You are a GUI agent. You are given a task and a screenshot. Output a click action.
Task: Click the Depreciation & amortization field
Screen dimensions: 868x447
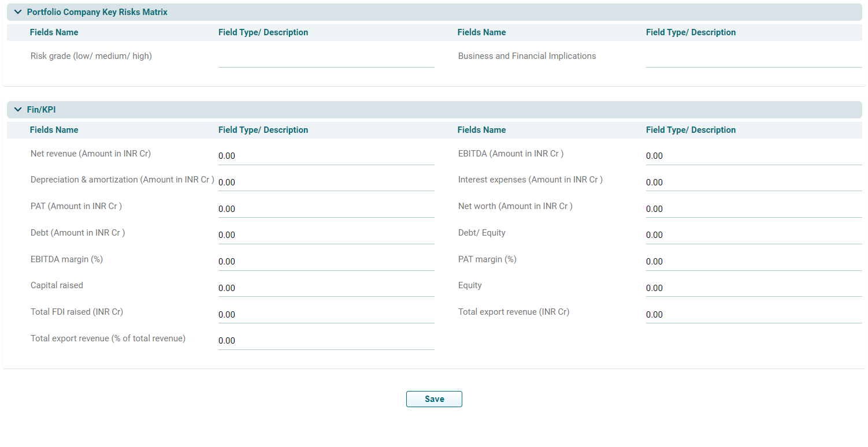pos(326,182)
